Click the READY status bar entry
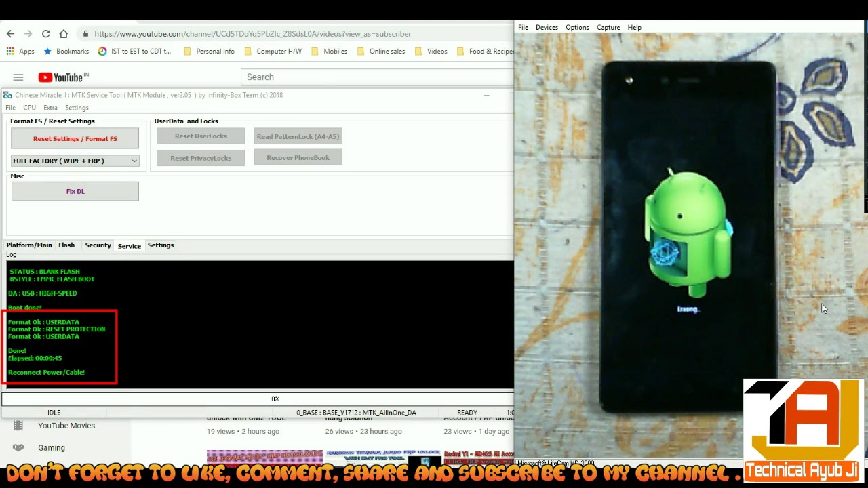868x488 pixels. [x=467, y=413]
